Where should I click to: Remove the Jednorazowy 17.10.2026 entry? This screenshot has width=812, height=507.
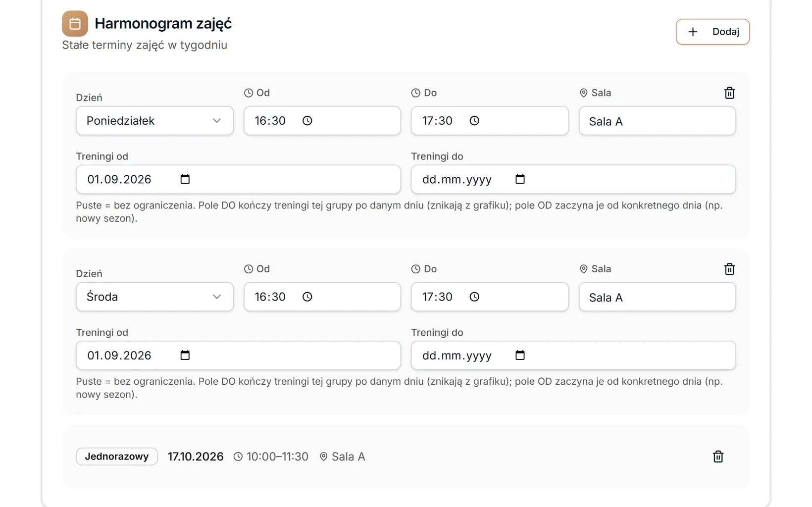(x=718, y=456)
